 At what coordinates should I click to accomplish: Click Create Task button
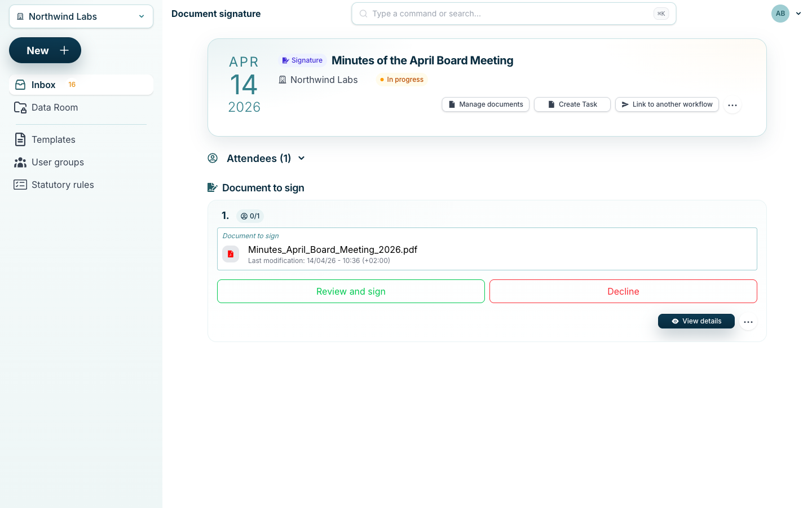point(572,104)
